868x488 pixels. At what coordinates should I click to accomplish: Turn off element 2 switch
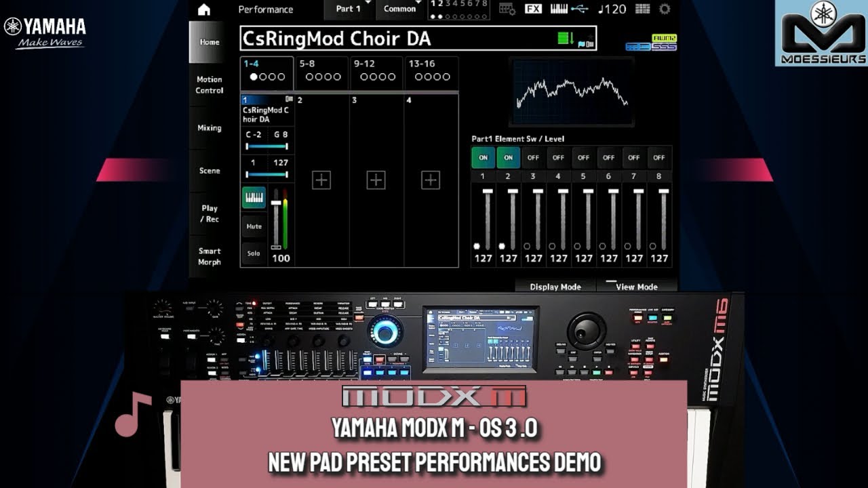pos(509,157)
